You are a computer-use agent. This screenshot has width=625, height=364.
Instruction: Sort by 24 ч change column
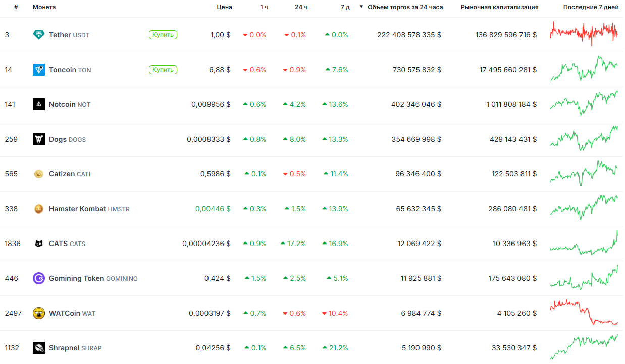click(x=301, y=7)
